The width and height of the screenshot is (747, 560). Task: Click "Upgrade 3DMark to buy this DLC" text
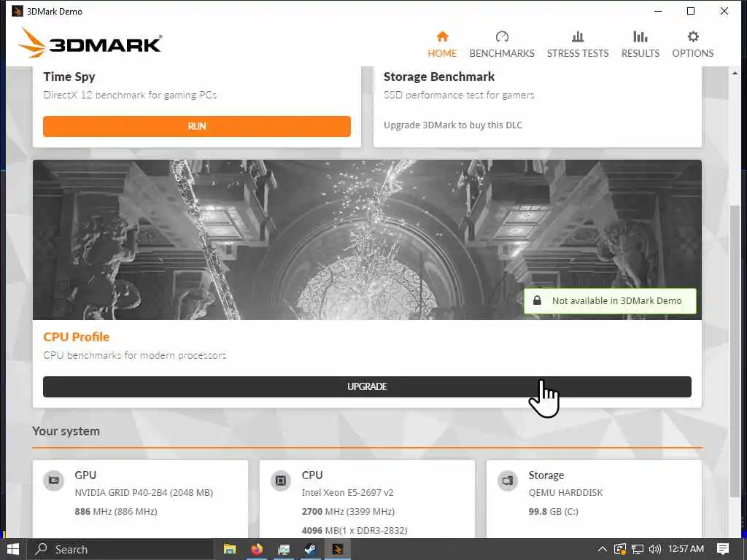pos(453,125)
